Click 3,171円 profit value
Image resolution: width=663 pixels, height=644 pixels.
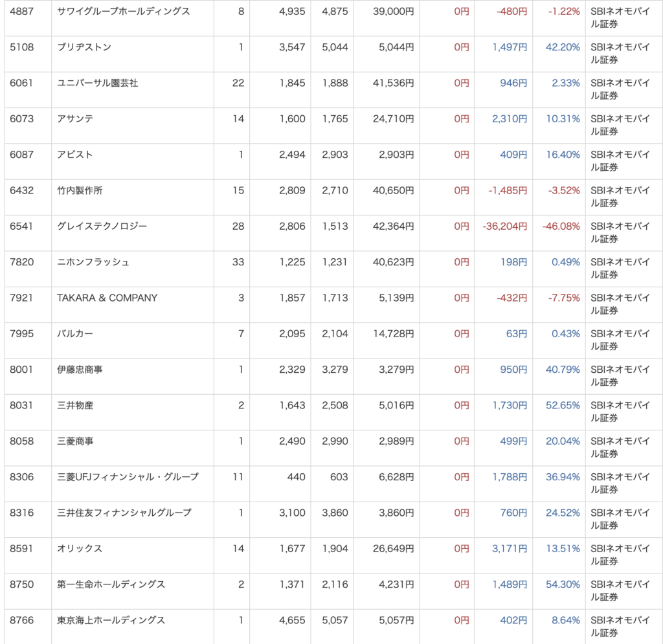[x=510, y=548]
